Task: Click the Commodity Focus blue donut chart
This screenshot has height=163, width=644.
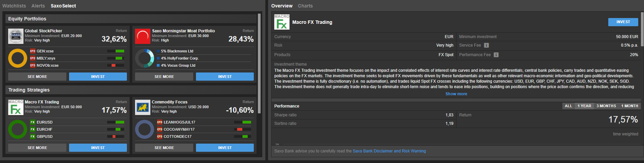Action: (145, 129)
